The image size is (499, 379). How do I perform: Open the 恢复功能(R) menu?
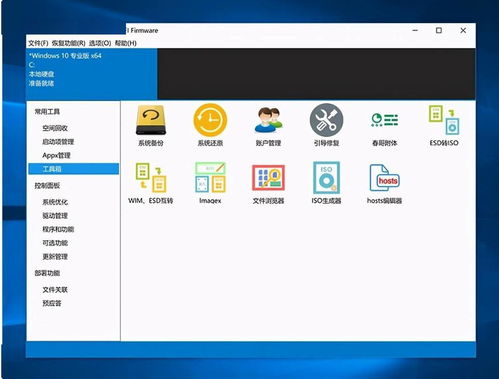click(x=69, y=43)
